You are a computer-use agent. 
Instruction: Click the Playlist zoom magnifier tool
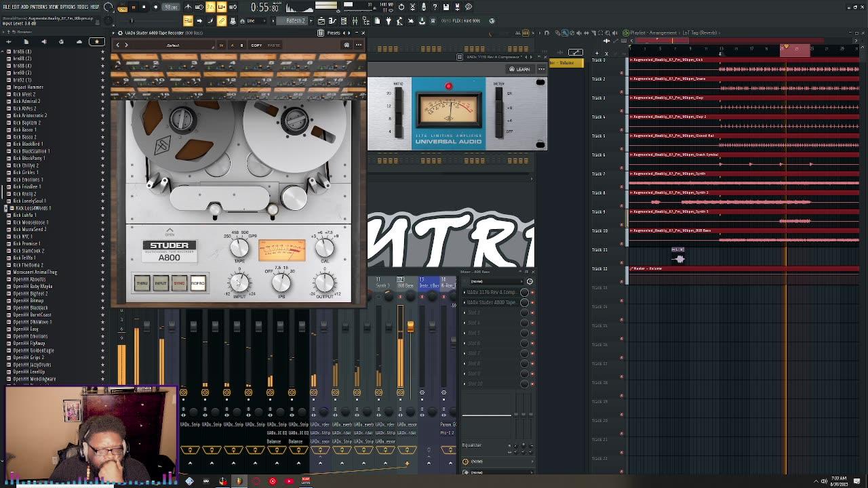[x=608, y=33]
